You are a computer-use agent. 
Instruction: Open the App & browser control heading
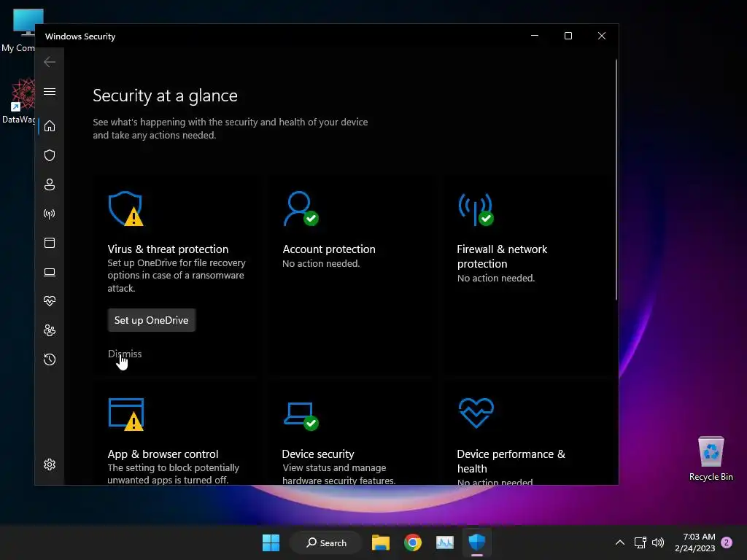pos(163,454)
